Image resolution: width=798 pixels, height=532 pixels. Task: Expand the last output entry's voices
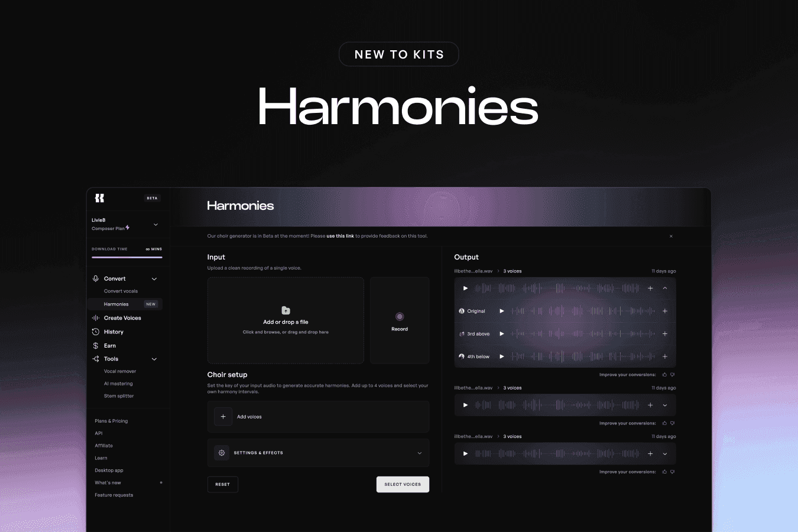[665, 454]
